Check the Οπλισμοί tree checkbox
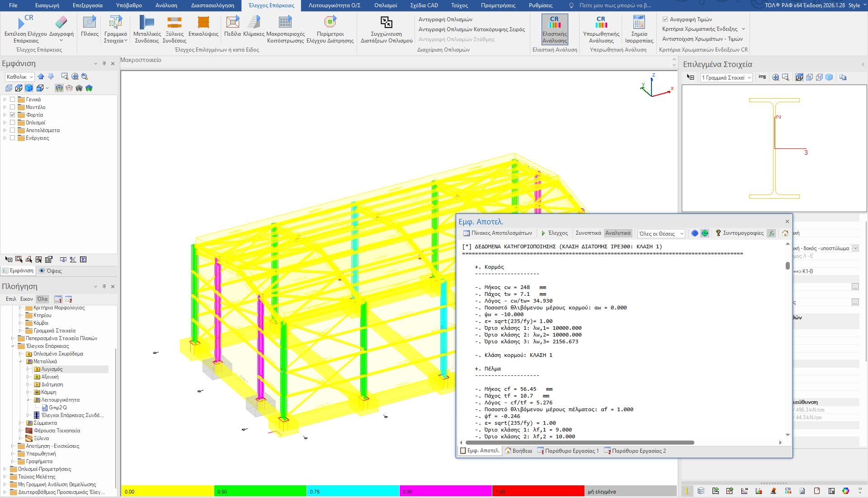868x498 pixels. click(x=13, y=123)
